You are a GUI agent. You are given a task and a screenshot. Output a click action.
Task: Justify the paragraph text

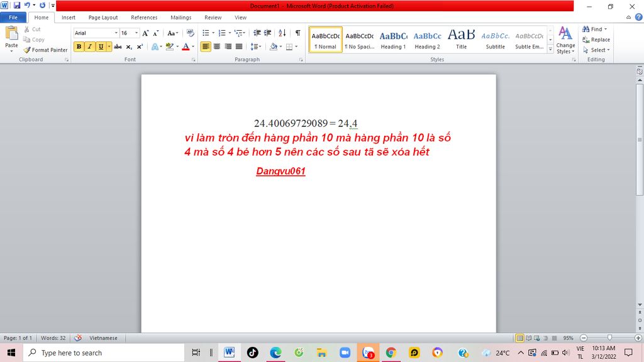pos(239,47)
